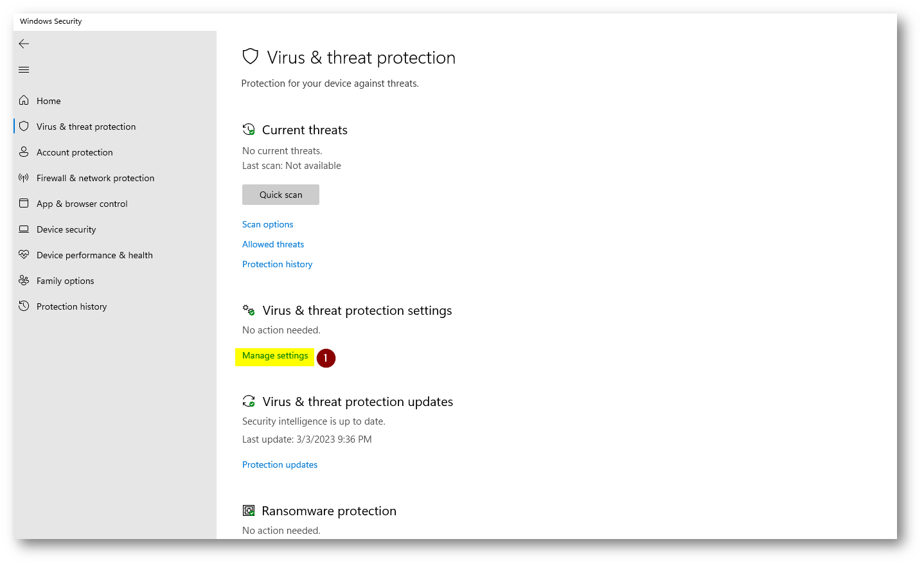Click the Ransomware protection heading icon
Viewport: 924px width, 566px height.
pyautogui.click(x=249, y=511)
